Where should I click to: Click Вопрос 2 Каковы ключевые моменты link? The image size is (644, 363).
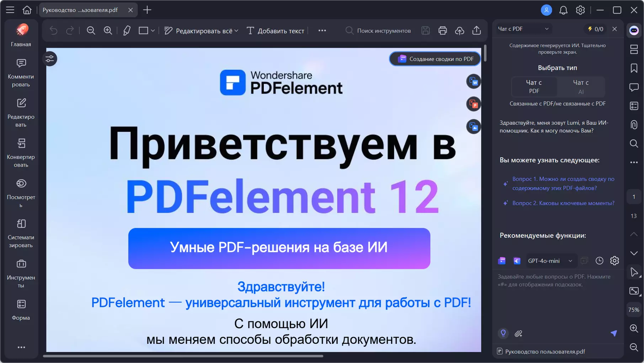pyautogui.click(x=563, y=203)
